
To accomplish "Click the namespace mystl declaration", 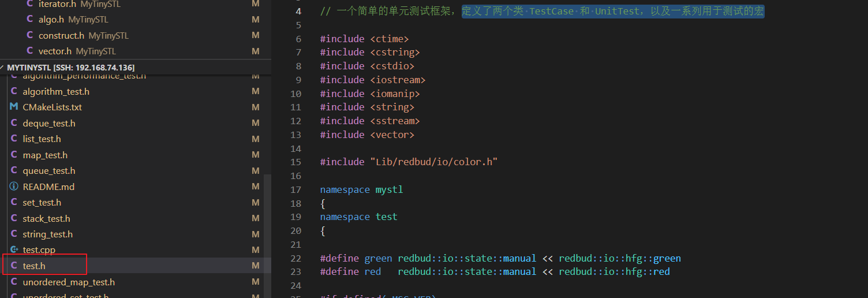I will 361,189.
